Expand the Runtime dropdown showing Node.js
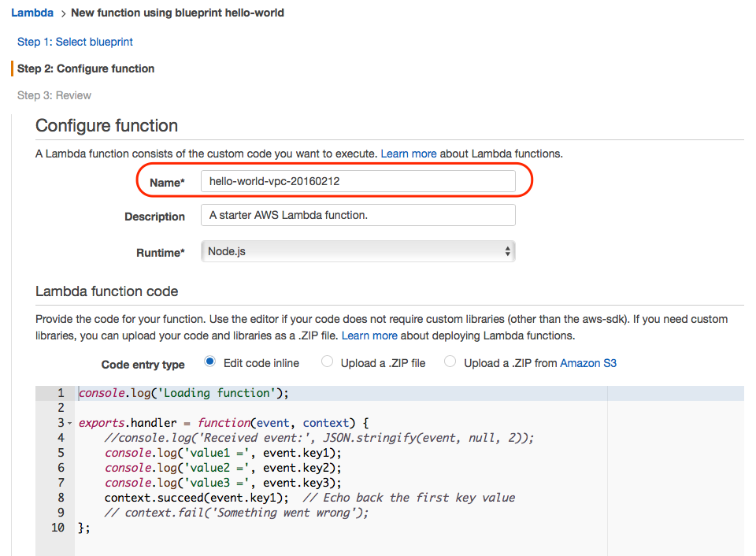The width and height of the screenshot is (756, 556). coord(358,252)
